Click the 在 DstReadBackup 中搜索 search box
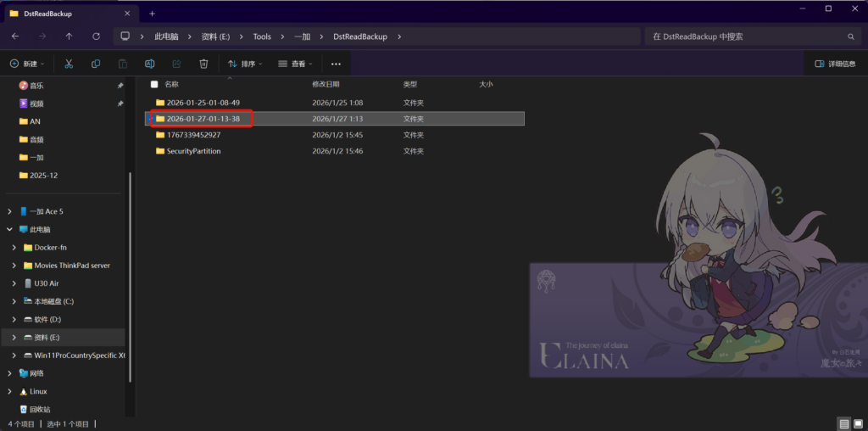Viewport: 868px width, 431px height. (746, 36)
